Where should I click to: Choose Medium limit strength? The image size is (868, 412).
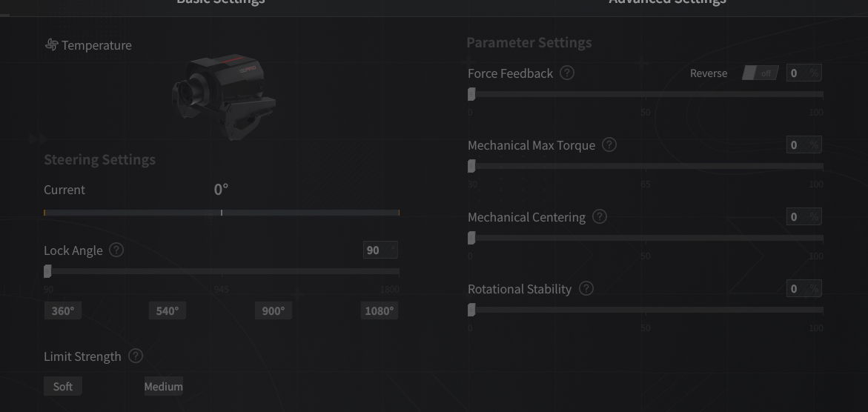163,386
